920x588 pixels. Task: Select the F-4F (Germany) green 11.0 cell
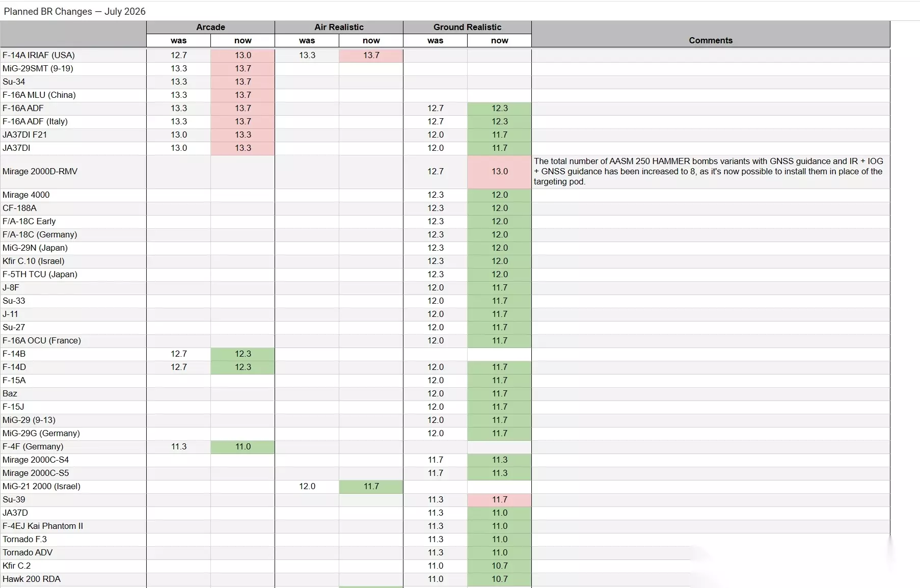[x=242, y=447]
